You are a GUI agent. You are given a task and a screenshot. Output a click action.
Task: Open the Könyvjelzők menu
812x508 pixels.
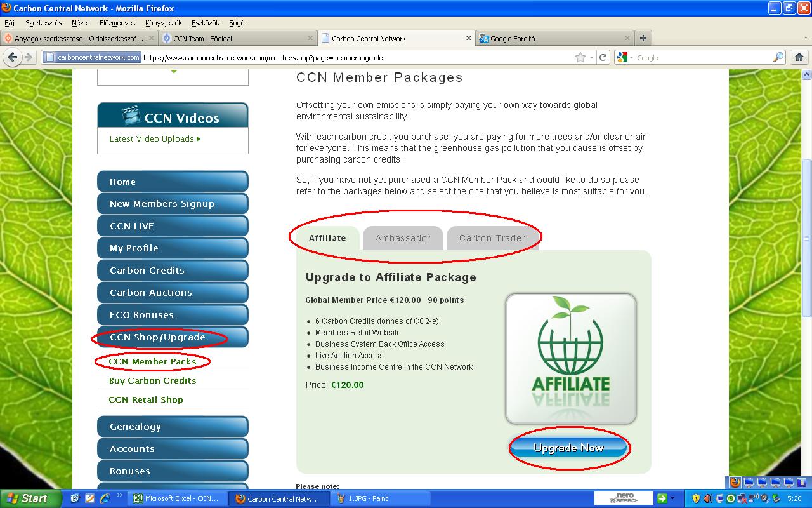point(164,23)
